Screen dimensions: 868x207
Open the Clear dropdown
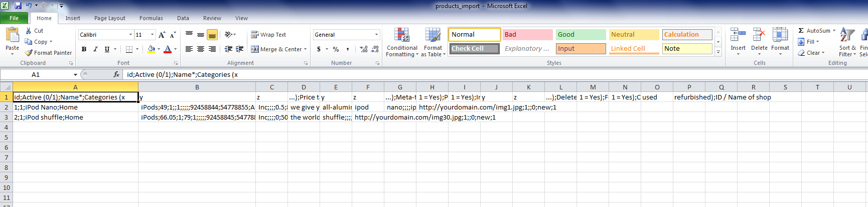(811, 53)
